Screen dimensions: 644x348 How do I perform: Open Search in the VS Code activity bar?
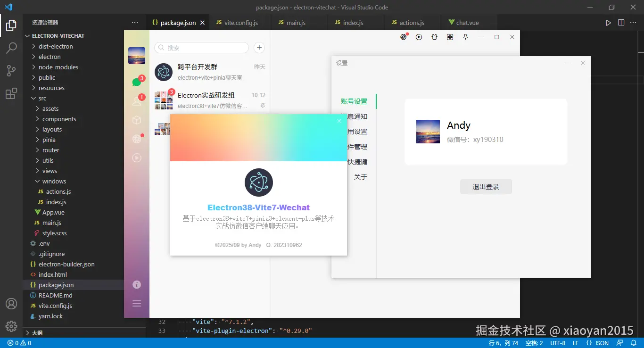tap(11, 48)
